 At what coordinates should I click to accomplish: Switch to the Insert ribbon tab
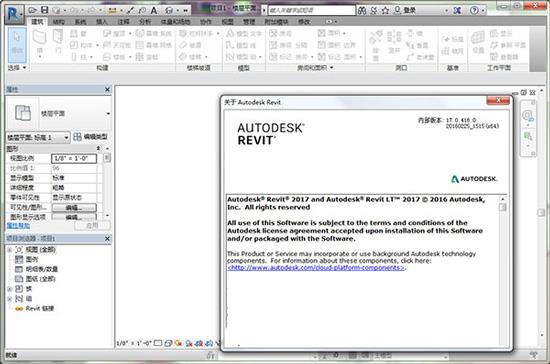[x=102, y=22]
